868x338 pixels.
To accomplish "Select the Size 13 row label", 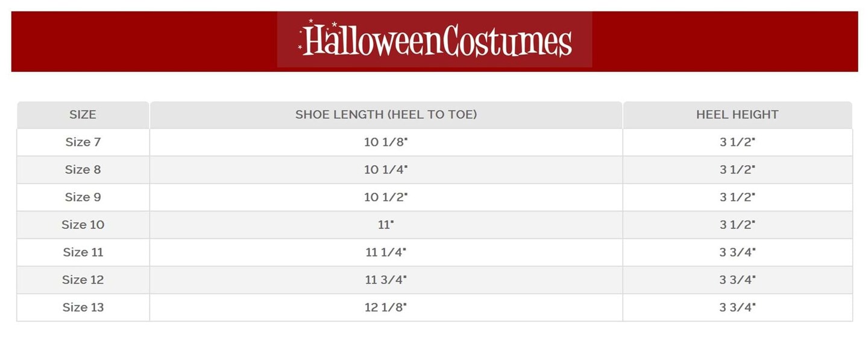I will pyautogui.click(x=83, y=307).
